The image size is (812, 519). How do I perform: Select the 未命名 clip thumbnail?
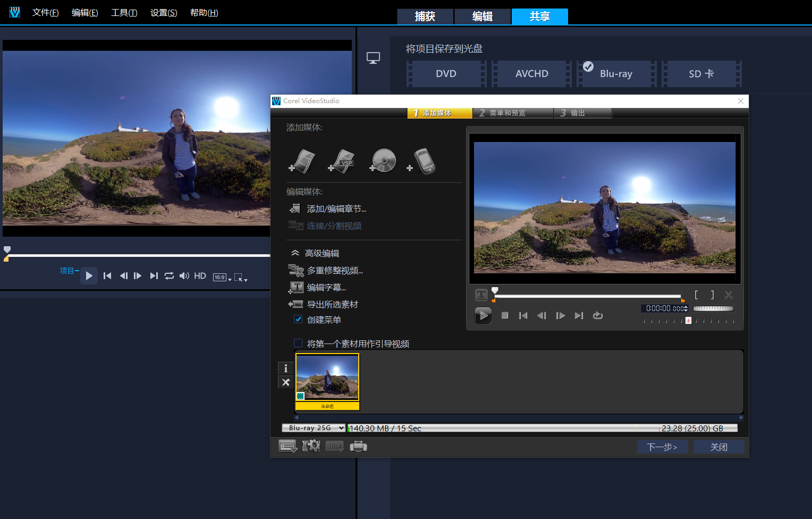click(327, 378)
